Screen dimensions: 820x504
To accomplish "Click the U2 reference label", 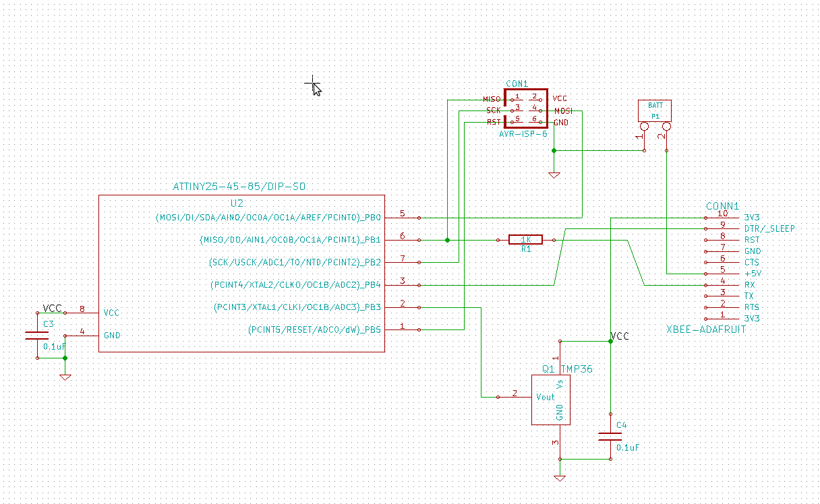I will tap(237, 203).
